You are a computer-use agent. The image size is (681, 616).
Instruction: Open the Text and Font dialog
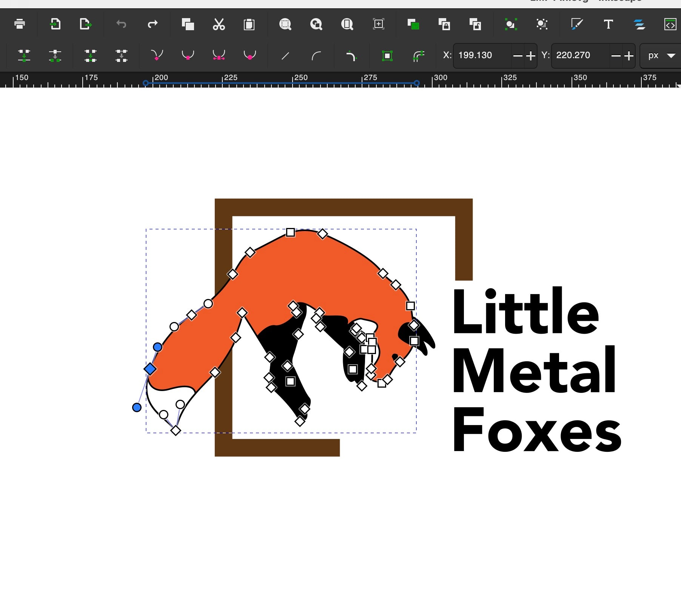pyautogui.click(x=608, y=25)
